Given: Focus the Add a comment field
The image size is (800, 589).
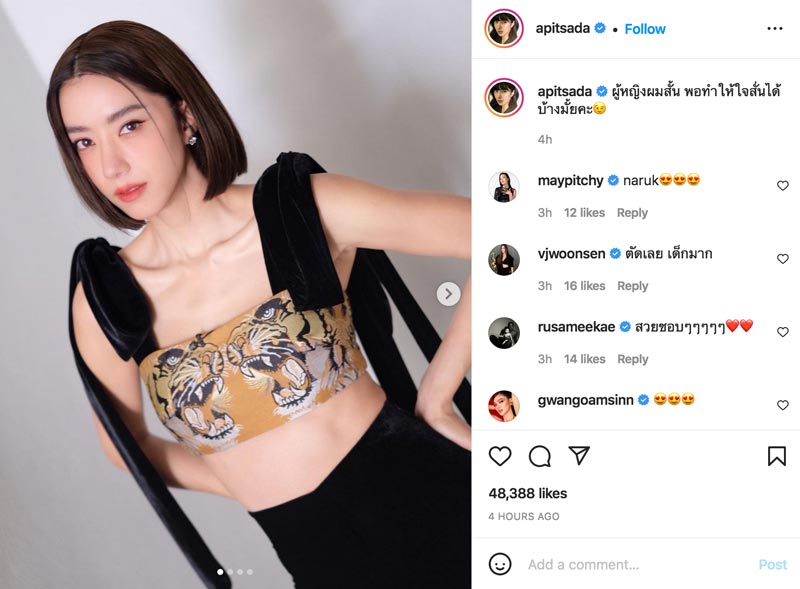Looking at the screenshot, I should click(638, 565).
